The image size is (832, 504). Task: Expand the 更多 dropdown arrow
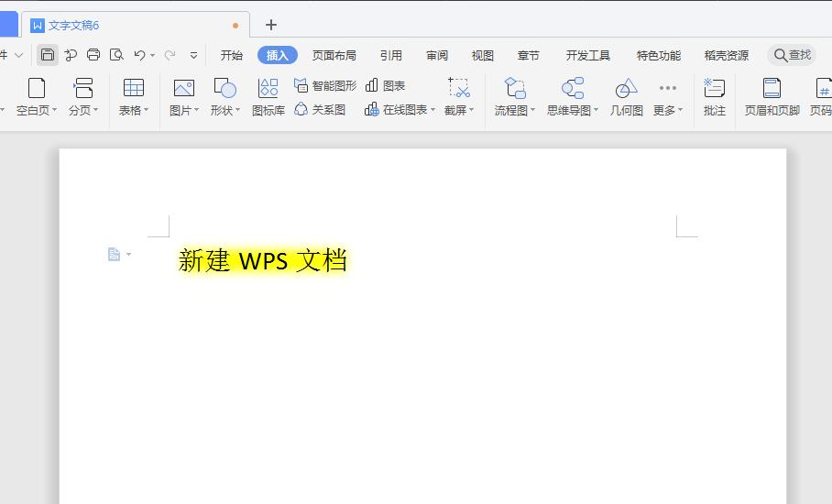click(x=680, y=110)
